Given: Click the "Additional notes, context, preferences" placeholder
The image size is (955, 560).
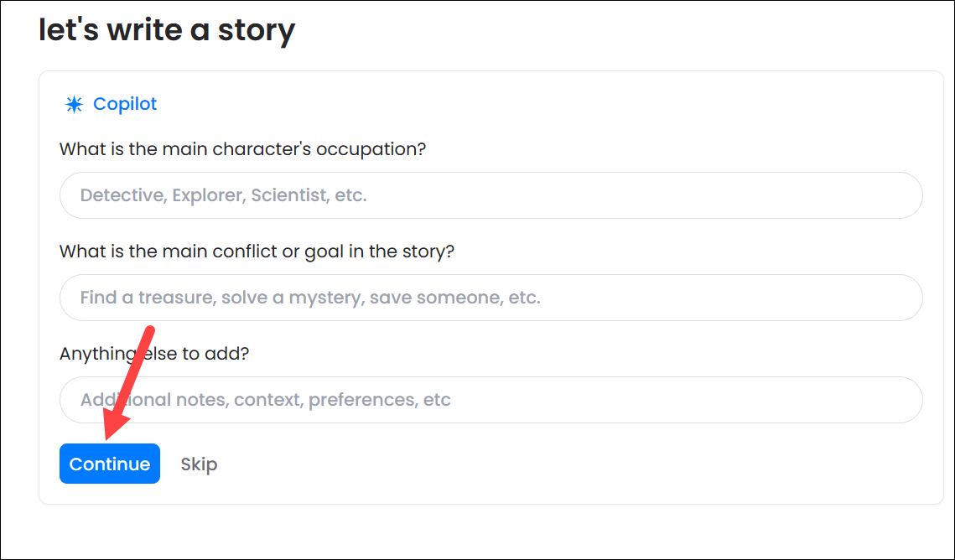Looking at the screenshot, I should (x=266, y=400).
